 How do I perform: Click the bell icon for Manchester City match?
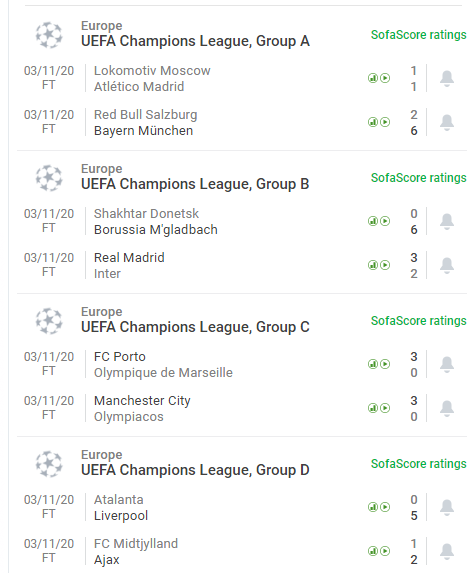446,409
